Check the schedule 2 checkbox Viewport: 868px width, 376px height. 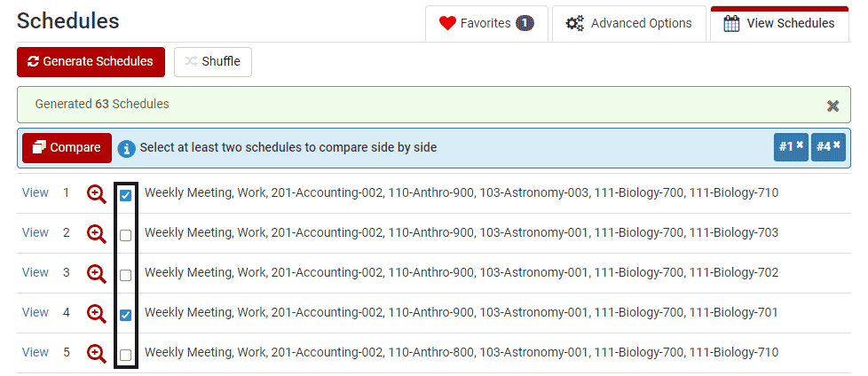click(x=126, y=236)
